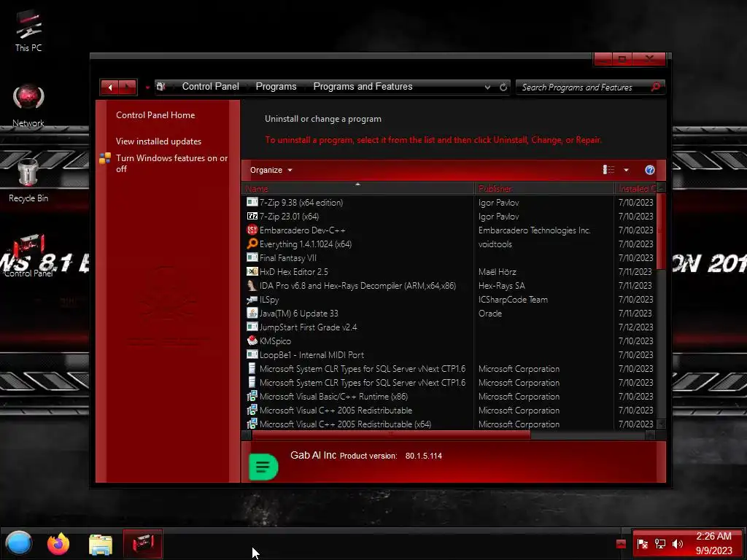Launch Firefox from the taskbar
Viewport: 747px width, 560px height.
pos(58,543)
